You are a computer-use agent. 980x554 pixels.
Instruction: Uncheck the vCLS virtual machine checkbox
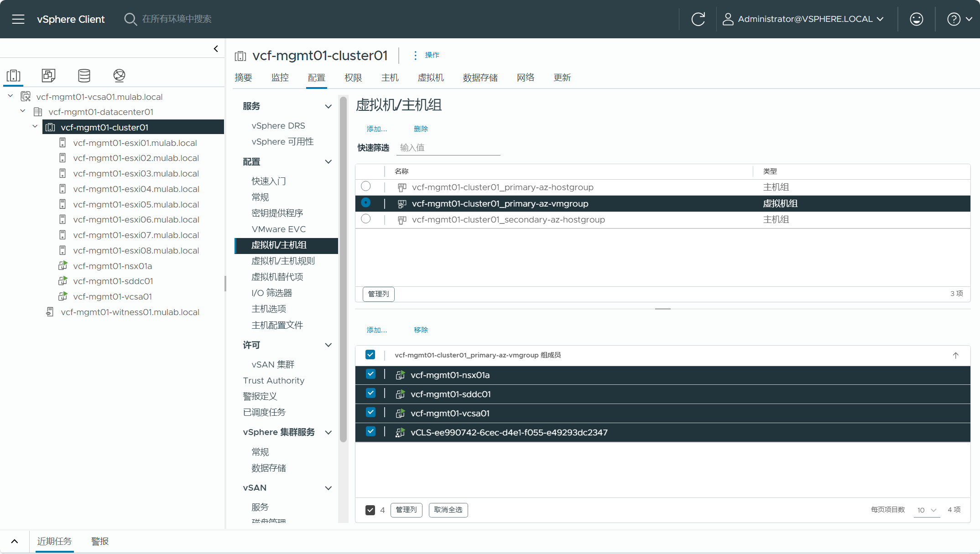pyautogui.click(x=370, y=431)
